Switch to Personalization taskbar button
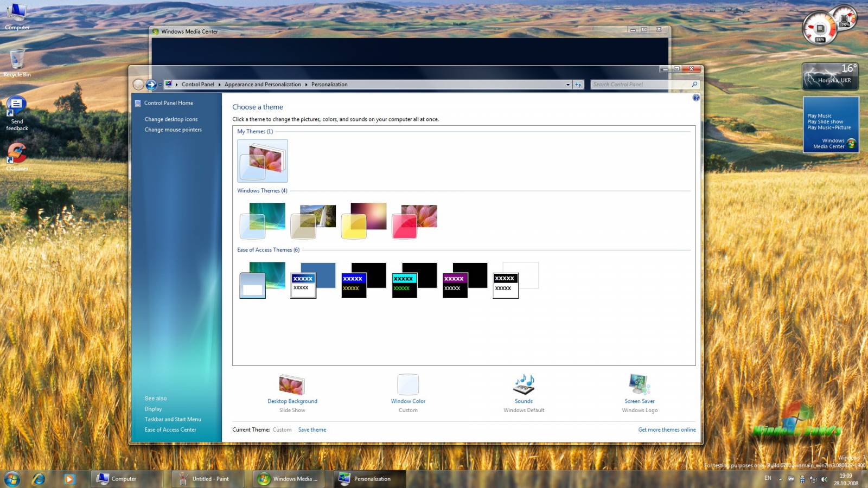Screen dimensions: 868x488 click(x=369, y=479)
